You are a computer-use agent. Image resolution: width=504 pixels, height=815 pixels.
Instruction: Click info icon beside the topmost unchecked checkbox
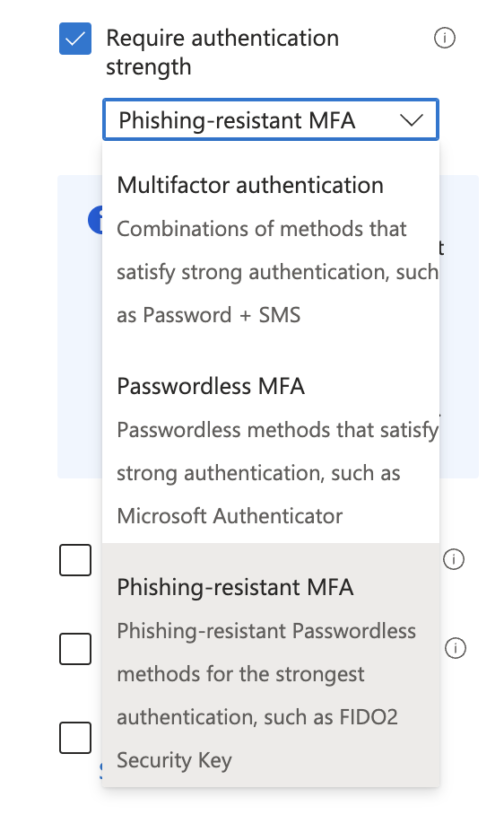coord(454,559)
